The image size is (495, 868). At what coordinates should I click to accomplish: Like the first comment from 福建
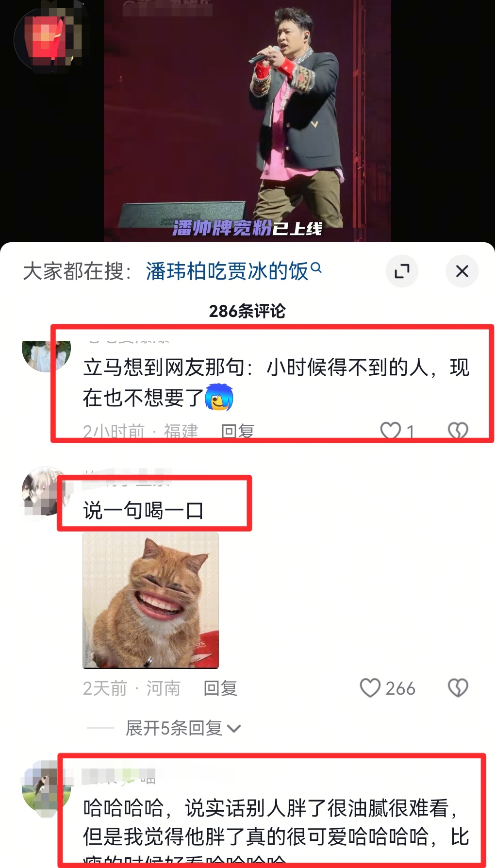[x=391, y=431]
